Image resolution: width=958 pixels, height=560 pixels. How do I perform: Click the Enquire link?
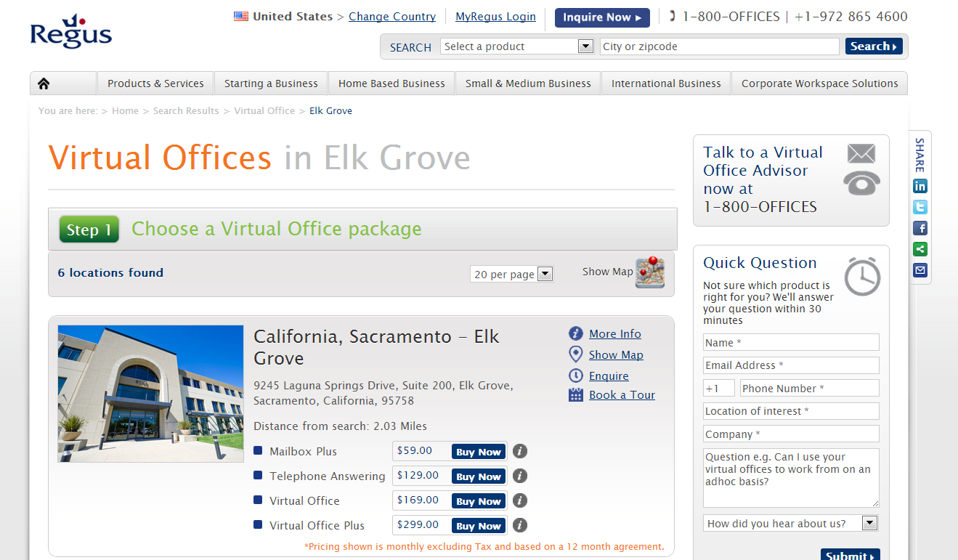(609, 376)
